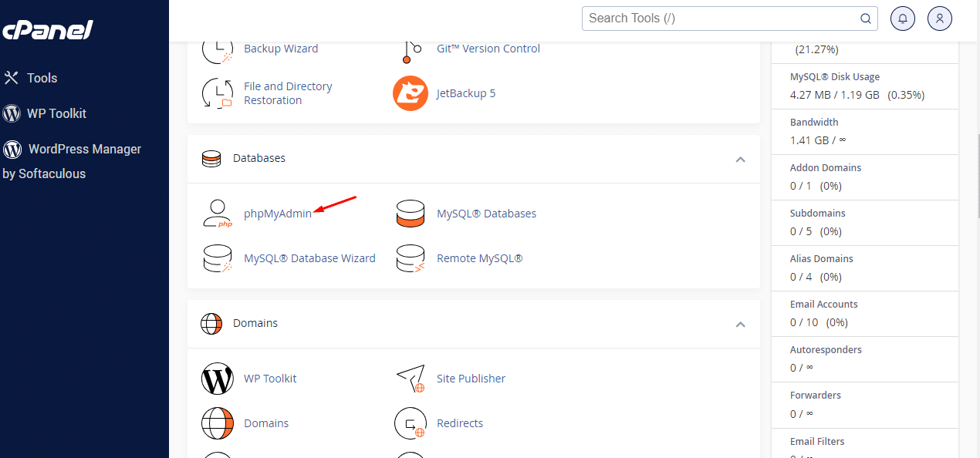The width and height of the screenshot is (980, 458).
Task: Click the notifications bell icon
Action: (x=902, y=19)
